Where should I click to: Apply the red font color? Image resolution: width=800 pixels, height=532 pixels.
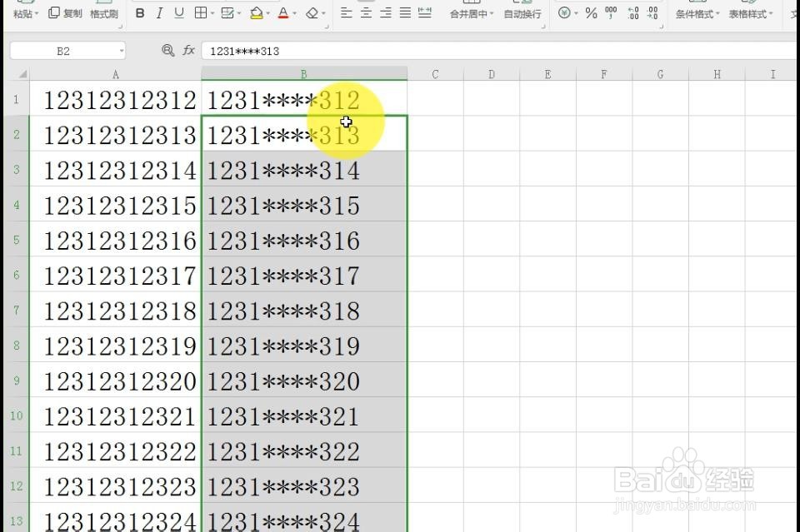(283, 13)
